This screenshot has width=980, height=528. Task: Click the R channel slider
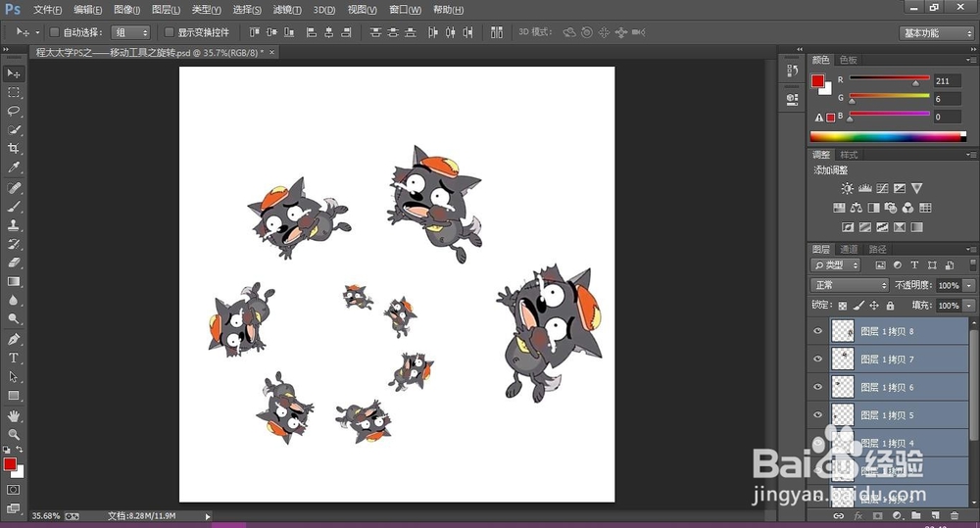tap(889, 78)
